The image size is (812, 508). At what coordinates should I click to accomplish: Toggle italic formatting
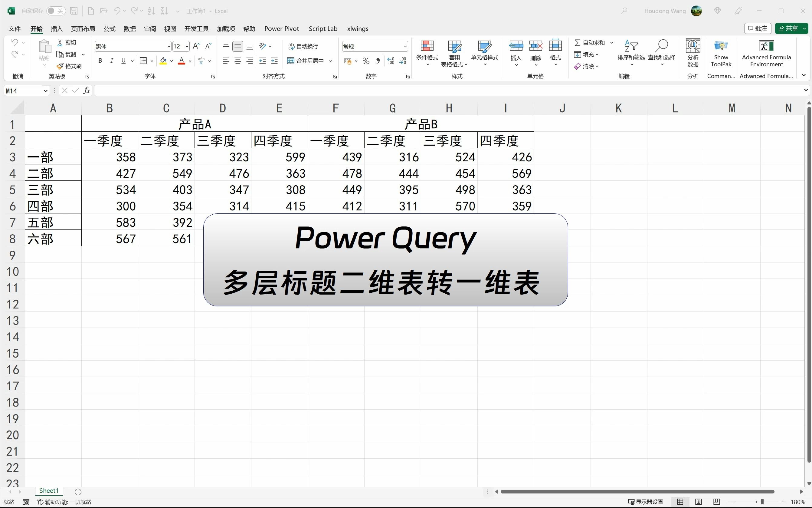pos(111,61)
